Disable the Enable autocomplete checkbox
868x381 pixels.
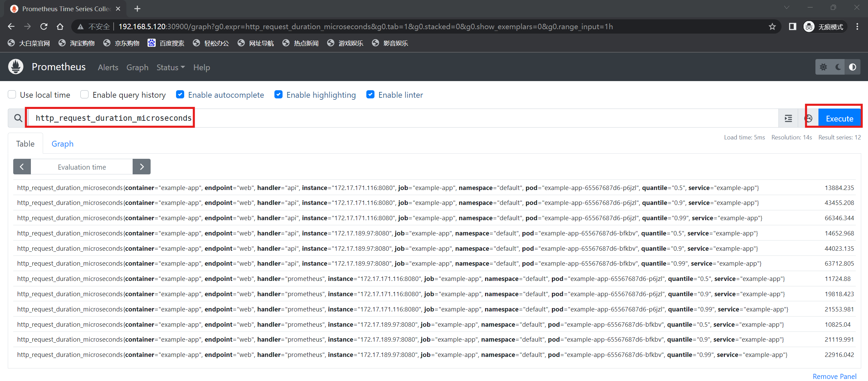[180, 95]
